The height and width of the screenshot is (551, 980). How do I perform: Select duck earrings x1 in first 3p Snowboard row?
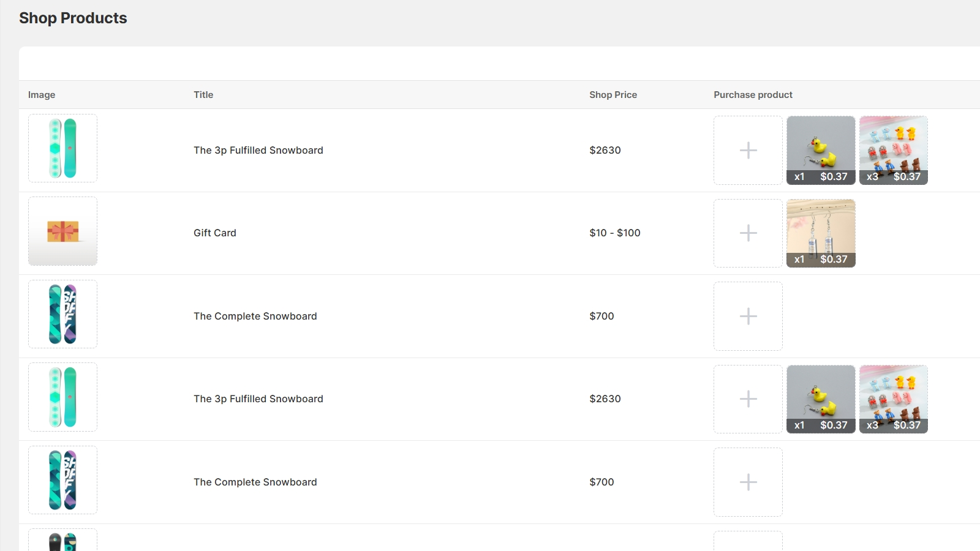[x=821, y=150]
